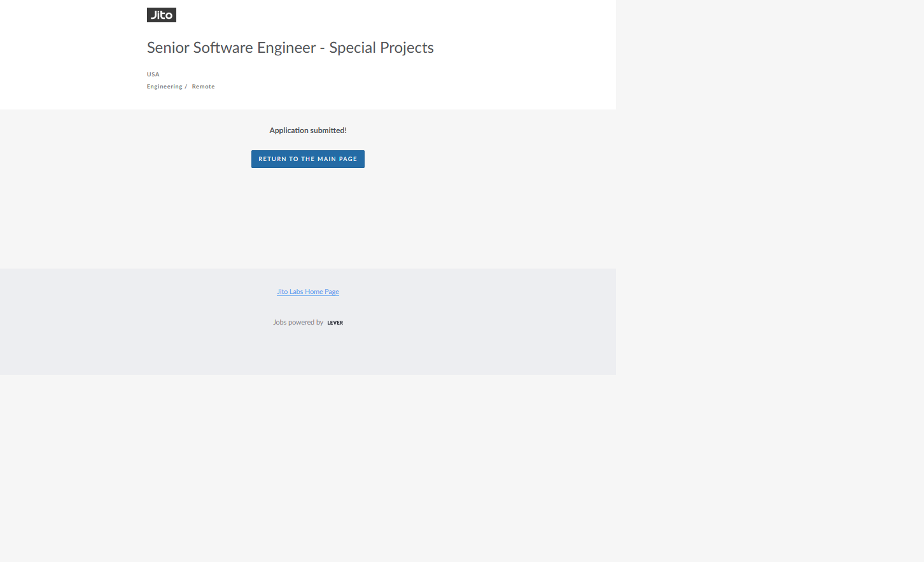Select the Engineering department label

[x=164, y=87]
